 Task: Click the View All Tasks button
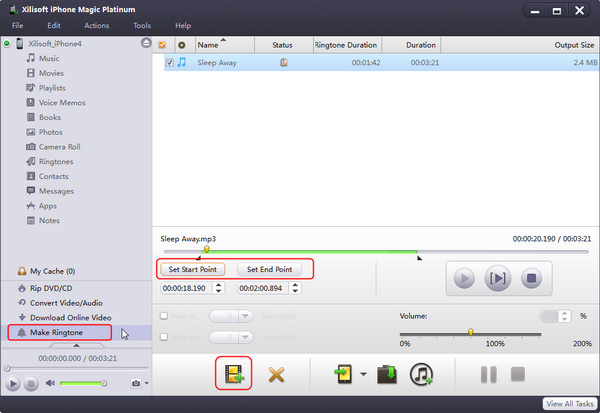[x=570, y=403]
